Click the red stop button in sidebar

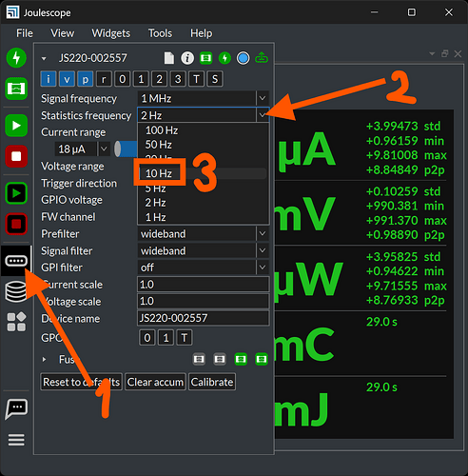coord(16,156)
